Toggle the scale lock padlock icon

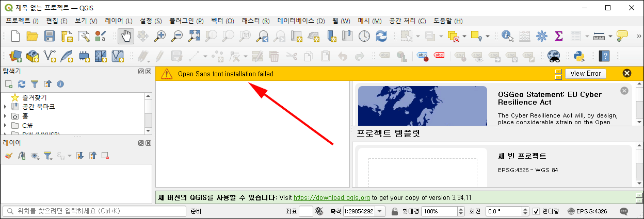tap(395, 211)
